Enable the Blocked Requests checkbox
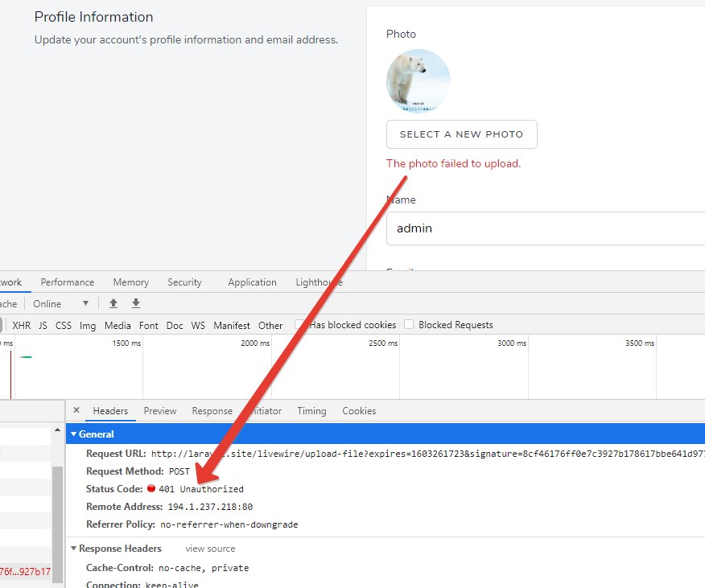 coord(409,324)
